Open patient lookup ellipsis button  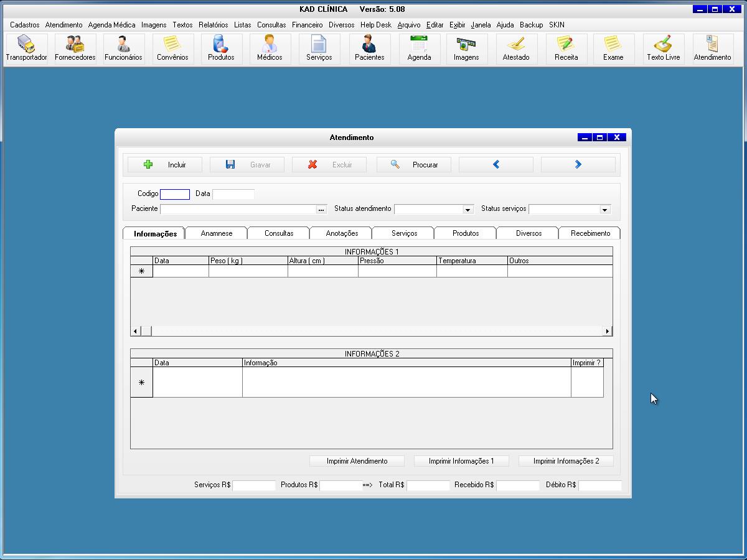coord(321,210)
